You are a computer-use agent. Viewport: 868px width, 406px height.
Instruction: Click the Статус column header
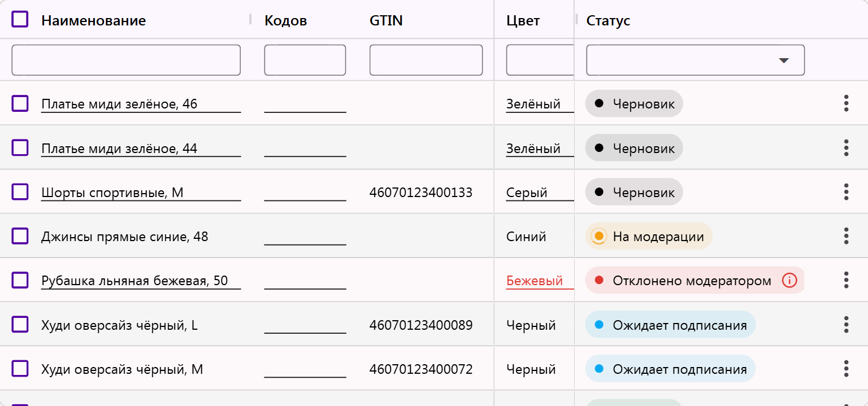[608, 21]
